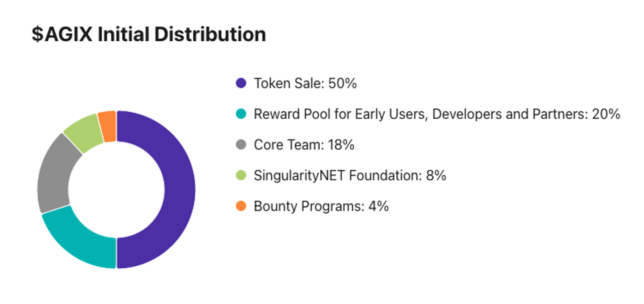Click the 20% value in the legend

tap(606, 114)
